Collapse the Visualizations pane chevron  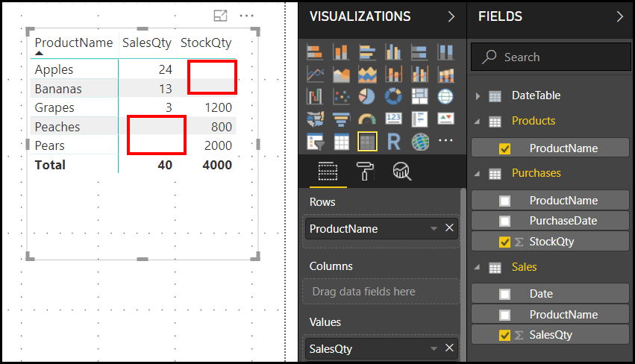(x=451, y=16)
